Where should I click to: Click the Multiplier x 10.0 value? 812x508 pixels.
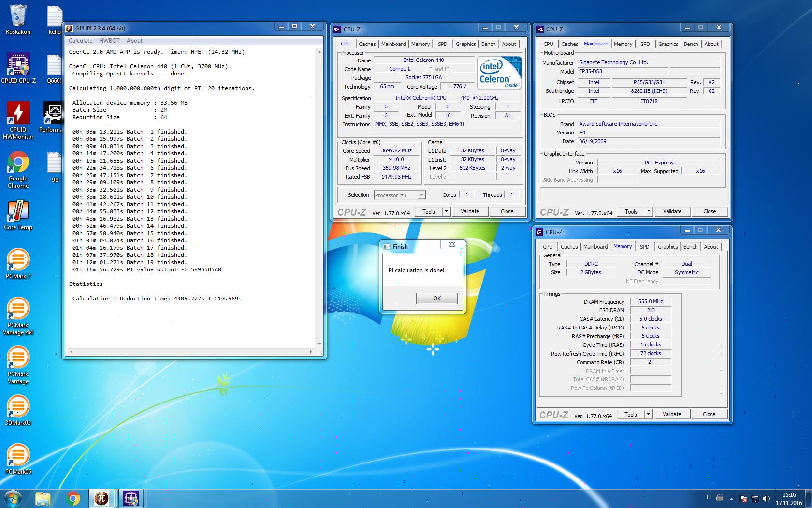[x=396, y=159]
